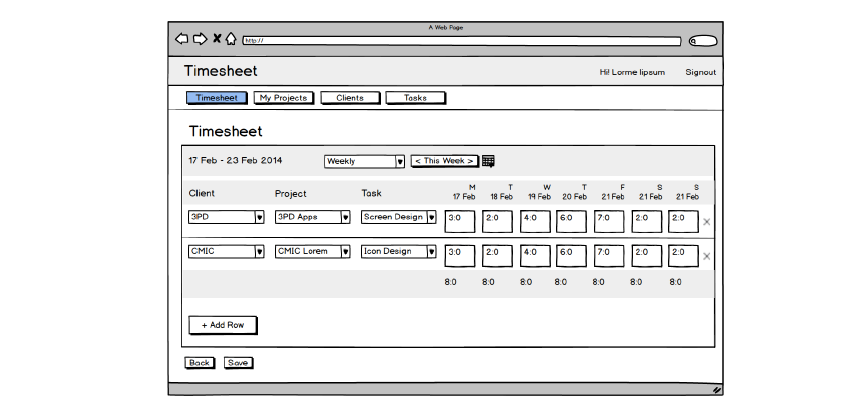Click Monday hours field in 3PD row
This screenshot has height=414, width=861.
pos(459,221)
